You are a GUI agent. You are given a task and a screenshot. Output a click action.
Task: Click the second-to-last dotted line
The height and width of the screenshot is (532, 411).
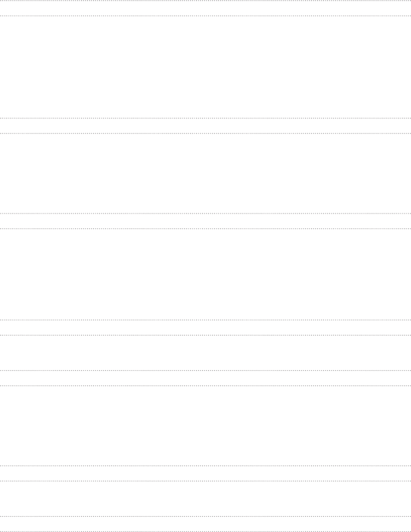click(205, 516)
